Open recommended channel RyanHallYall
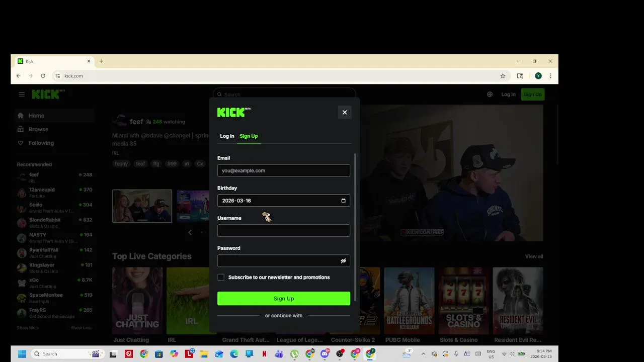Image resolution: width=644 pixels, height=362 pixels. tap(54, 253)
